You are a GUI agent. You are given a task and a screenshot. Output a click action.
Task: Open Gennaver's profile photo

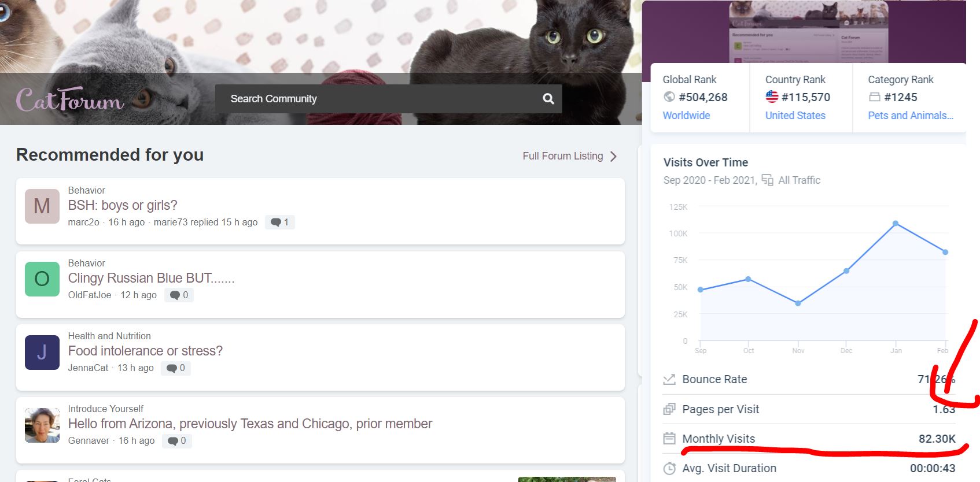(x=42, y=425)
